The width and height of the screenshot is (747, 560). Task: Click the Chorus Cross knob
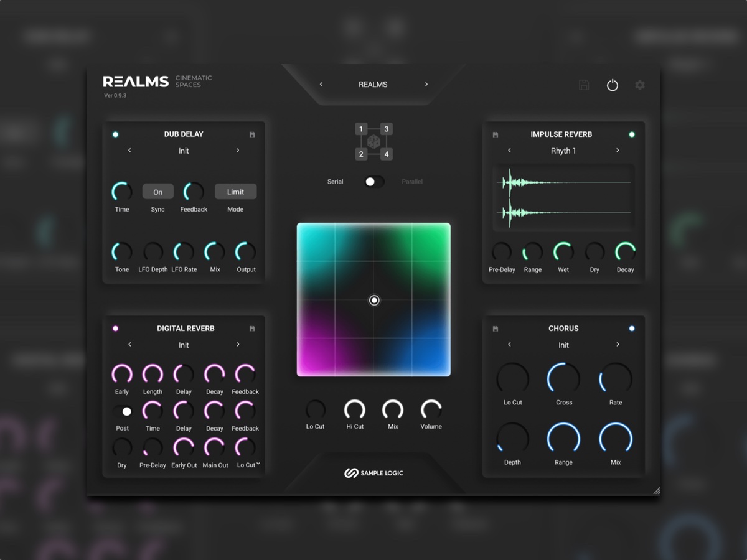tap(563, 379)
